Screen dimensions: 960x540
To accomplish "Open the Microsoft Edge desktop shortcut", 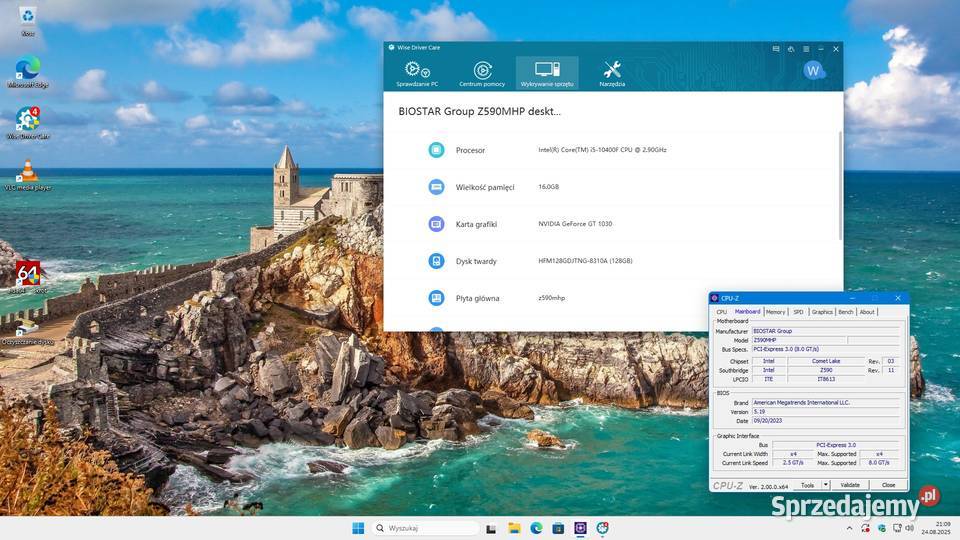I will [28, 72].
